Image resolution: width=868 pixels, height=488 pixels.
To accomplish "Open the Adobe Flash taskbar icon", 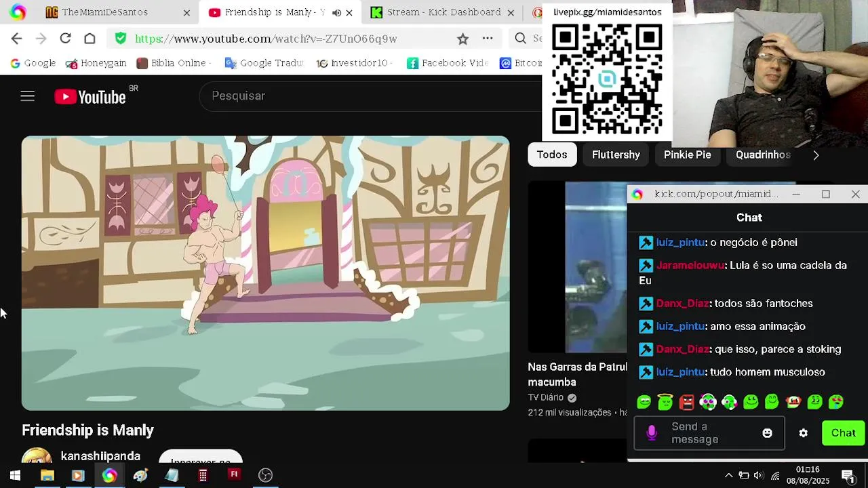I will (x=234, y=475).
